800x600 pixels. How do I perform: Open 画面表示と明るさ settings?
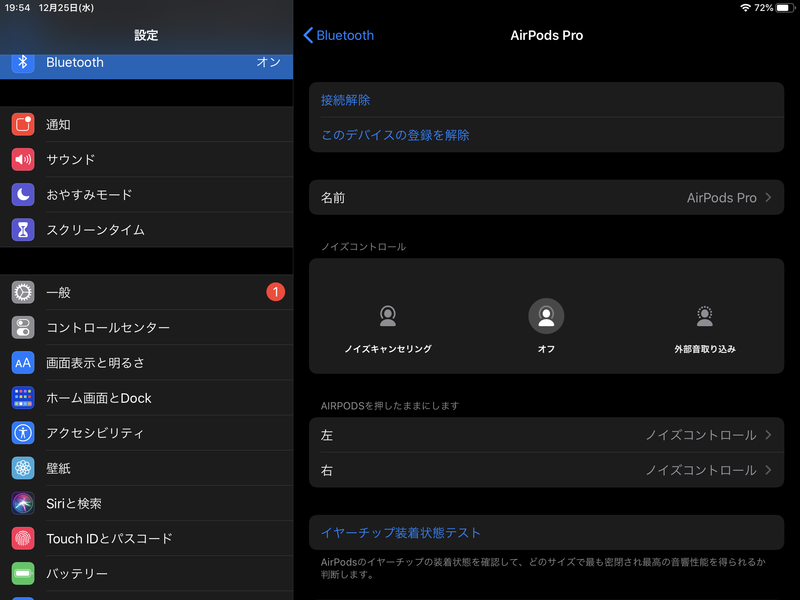tap(146, 363)
